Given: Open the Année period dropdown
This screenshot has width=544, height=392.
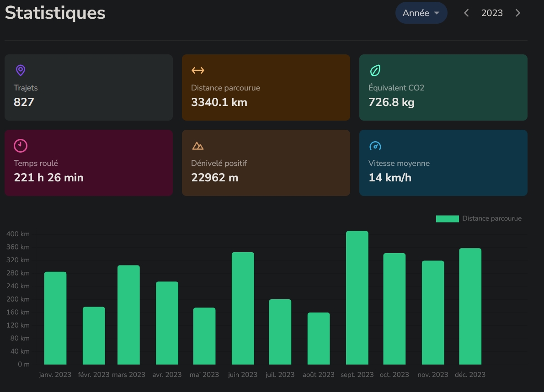Looking at the screenshot, I should pos(421,13).
